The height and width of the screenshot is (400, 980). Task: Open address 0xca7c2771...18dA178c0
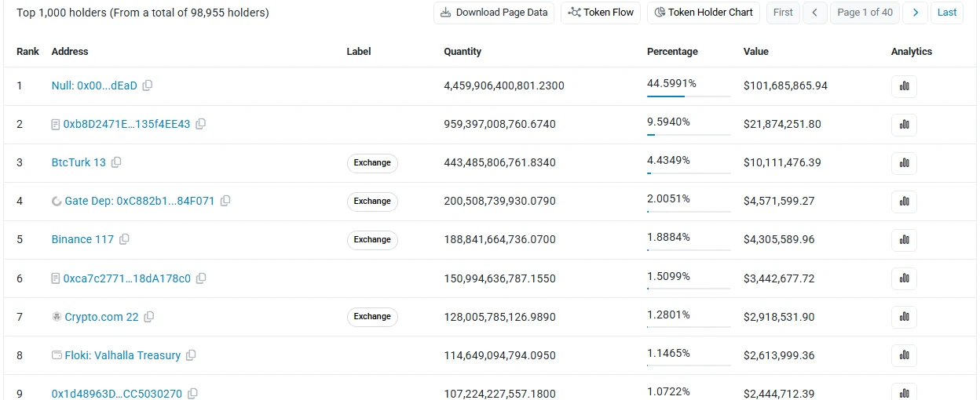click(127, 278)
